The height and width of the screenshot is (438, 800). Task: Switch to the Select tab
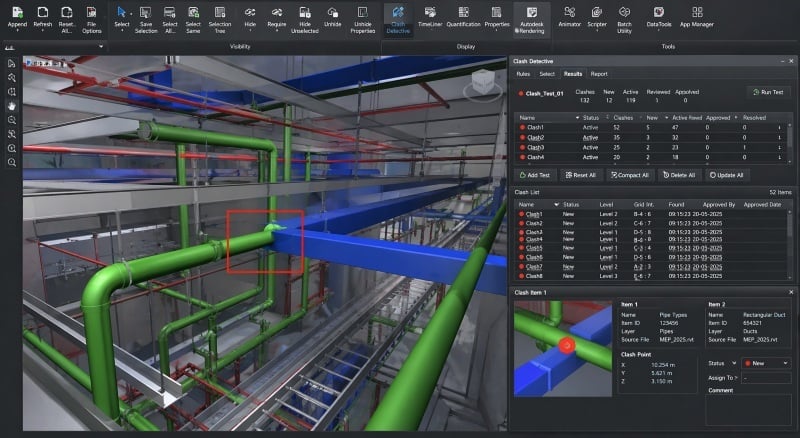tap(547, 74)
